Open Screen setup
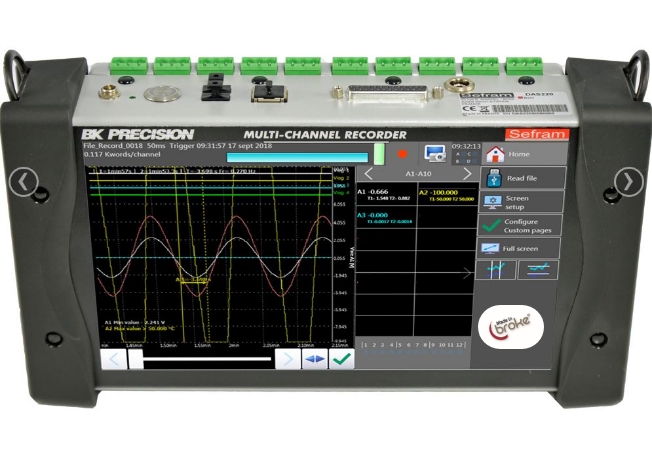Viewport: 652px width, 455px height. 520,201
